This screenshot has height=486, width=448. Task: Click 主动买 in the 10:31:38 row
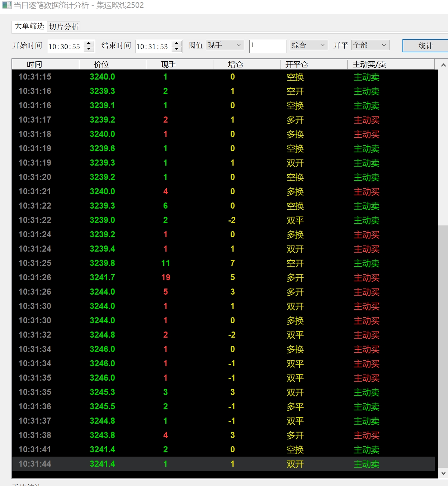click(x=367, y=435)
